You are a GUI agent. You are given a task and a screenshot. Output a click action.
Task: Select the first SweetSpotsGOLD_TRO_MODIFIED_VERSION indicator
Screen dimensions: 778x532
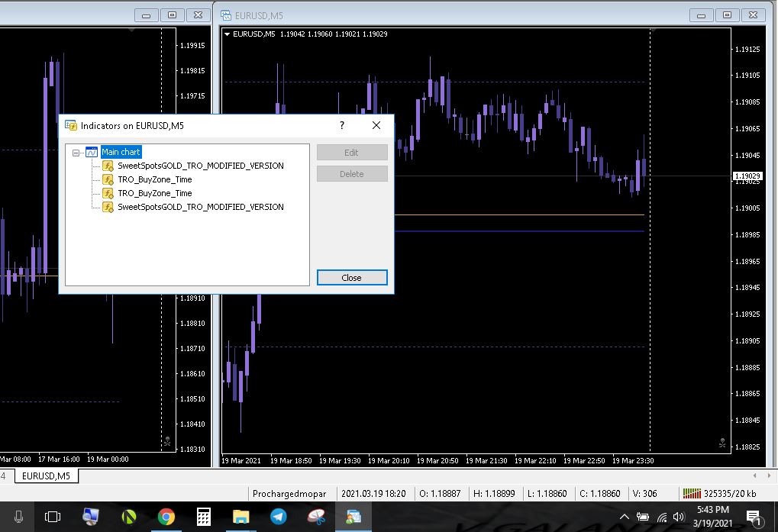coord(200,166)
